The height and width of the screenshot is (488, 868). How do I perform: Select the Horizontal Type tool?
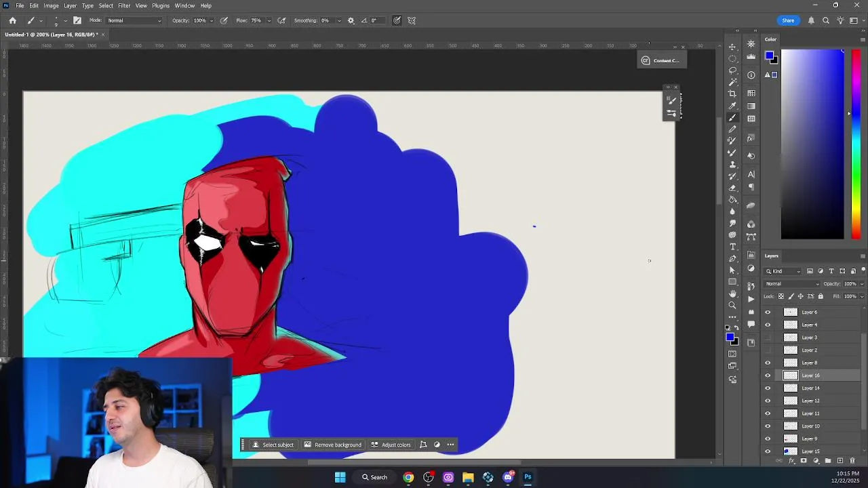(x=732, y=247)
